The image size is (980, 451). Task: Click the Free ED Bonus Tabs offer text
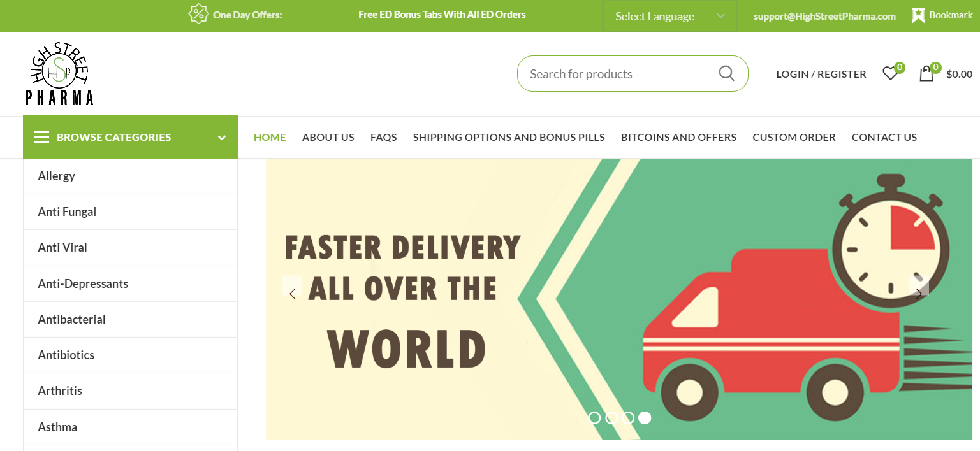tap(442, 14)
